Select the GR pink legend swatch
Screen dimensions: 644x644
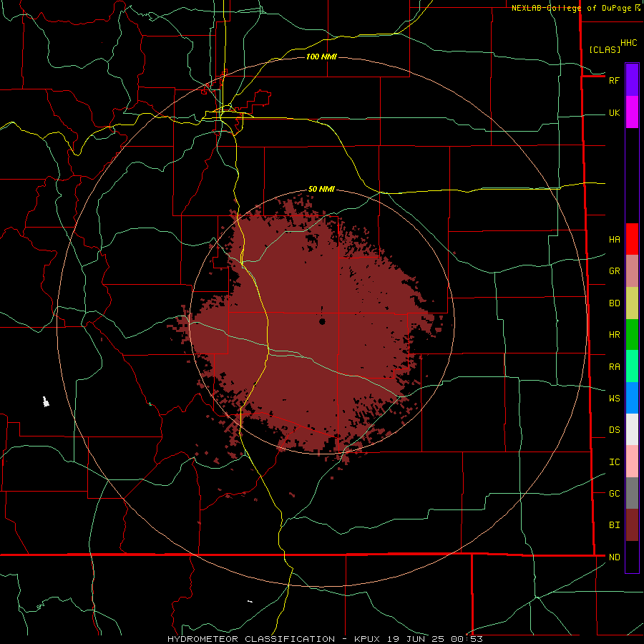632,271
